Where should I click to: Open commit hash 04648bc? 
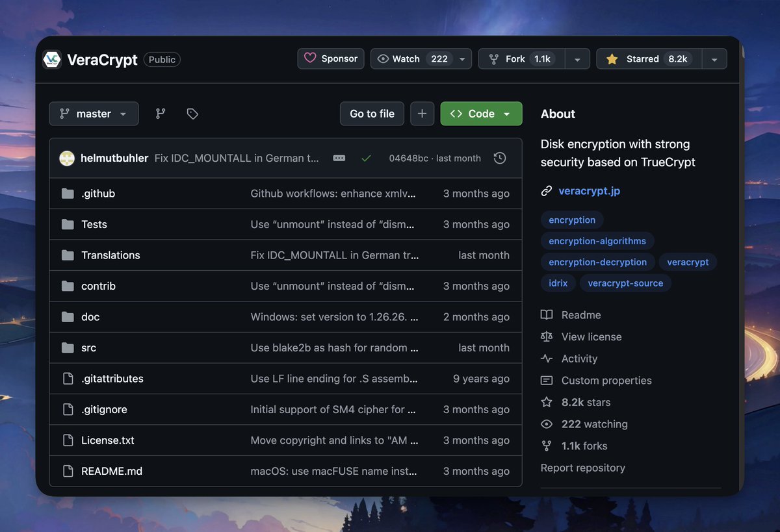click(408, 158)
